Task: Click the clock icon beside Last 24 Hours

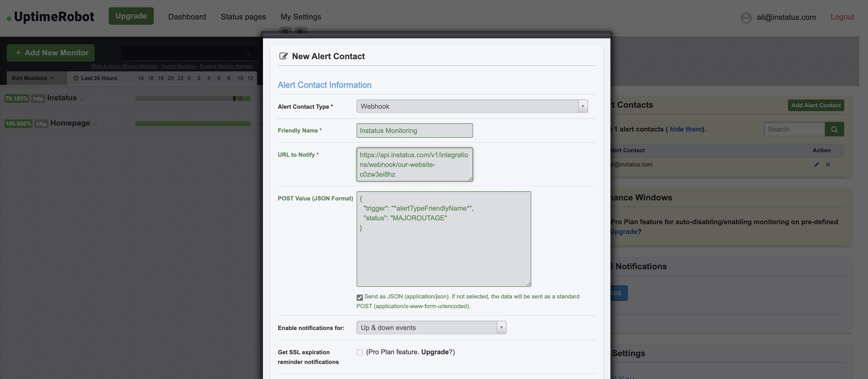Action: pos(76,78)
